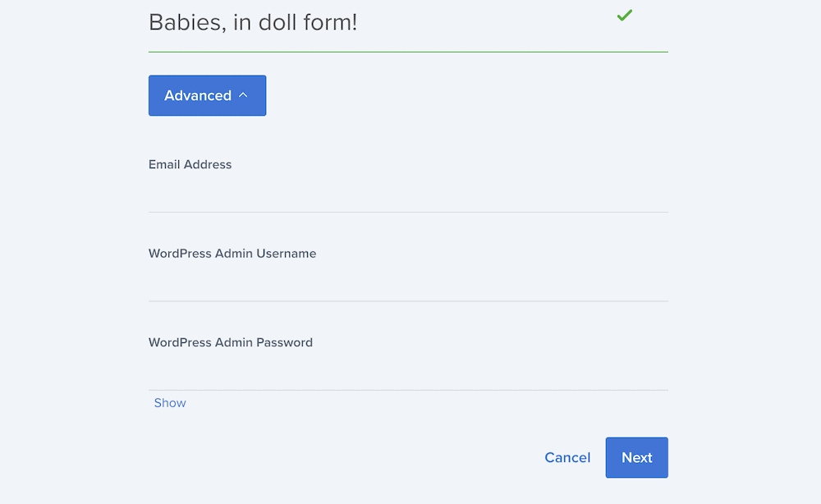Reveal password with the Show link
Screen dimensions: 821x504
170,402
